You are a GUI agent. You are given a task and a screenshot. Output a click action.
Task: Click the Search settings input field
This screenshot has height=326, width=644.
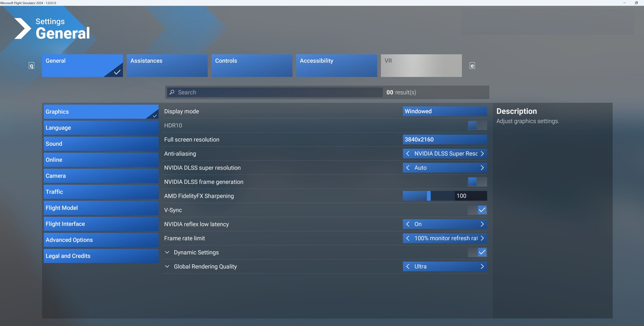click(275, 93)
